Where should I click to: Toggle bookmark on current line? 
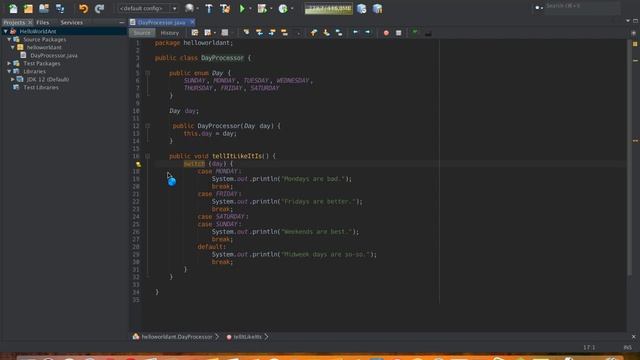tap(339, 33)
